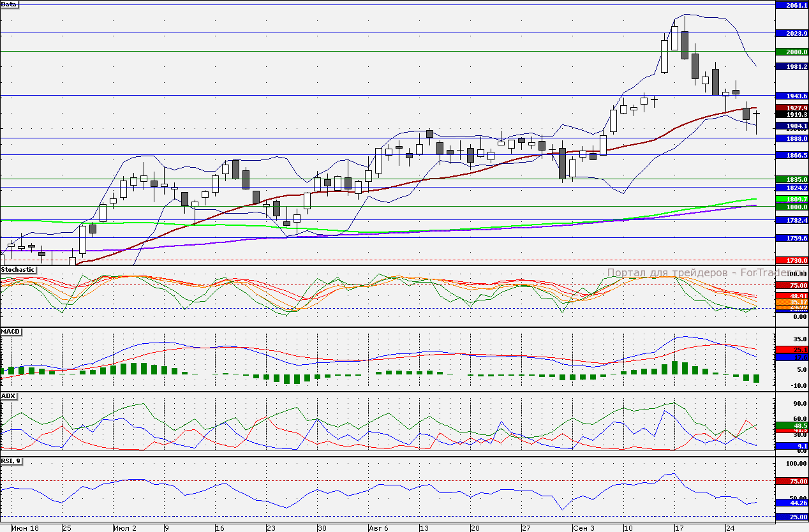Select the green 2000.0 price level tag
This screenshot has width=809, height=532.
tap(792, 52)
